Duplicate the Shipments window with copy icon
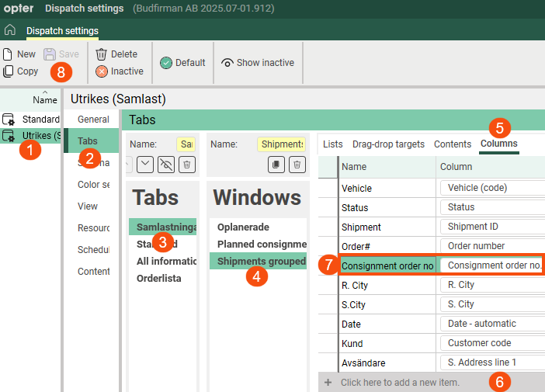Image resolution: width=545 pixels, height=392 pixels. coord(276,165)
